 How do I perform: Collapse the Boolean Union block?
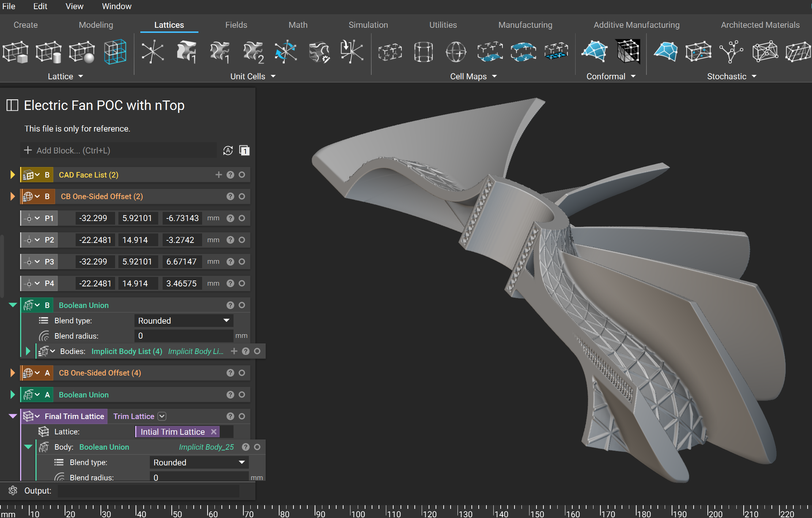click(x=13, y=305)
